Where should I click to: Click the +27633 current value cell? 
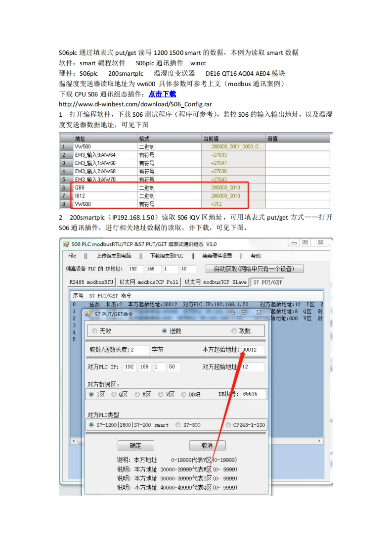233,155
